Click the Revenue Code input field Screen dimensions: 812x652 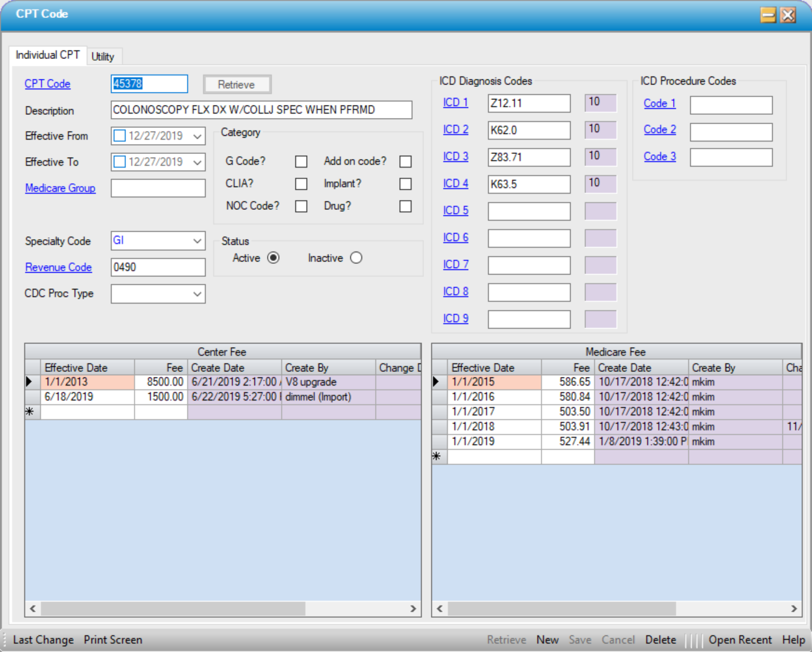coord(158,268)
